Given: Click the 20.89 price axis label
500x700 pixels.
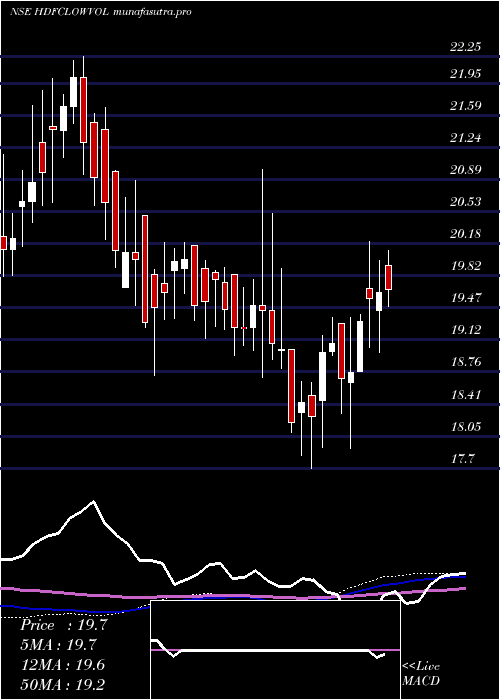Looking at the screenshot, I should click(x=466, y=170).
